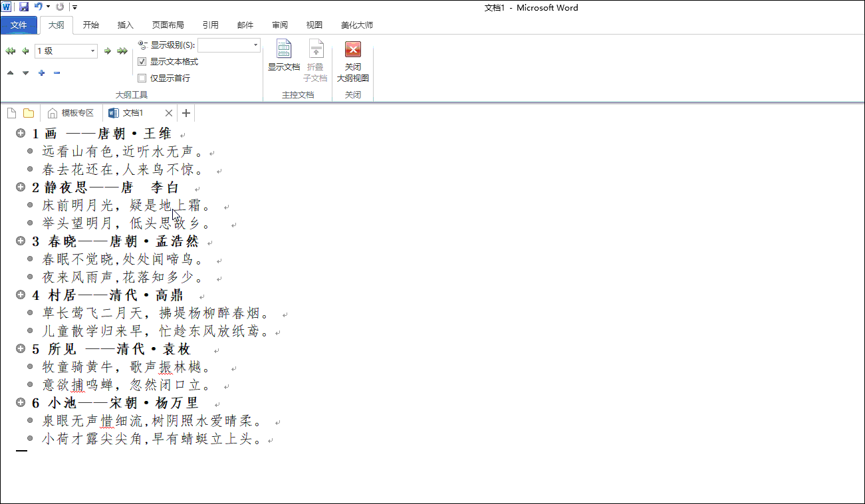This screenshot has width=865, height=504.
Task: Collapse heading 2 静夜思——唐 李白
Action: (x=20, y=187)
